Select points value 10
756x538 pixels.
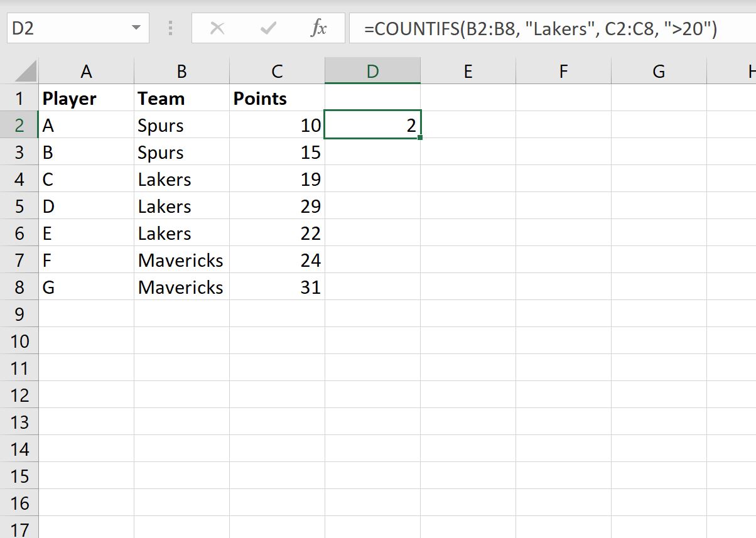[x=277, y=125]
